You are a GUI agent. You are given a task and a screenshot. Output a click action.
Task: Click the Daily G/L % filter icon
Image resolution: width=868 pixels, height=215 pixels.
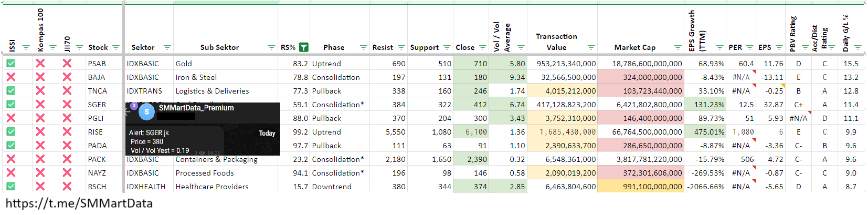pyautogui.click(x=858, y=47)
